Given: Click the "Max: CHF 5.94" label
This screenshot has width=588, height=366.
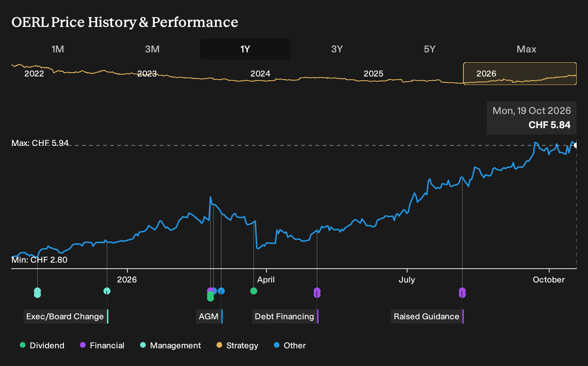Looking at the screenshot, I should point(40,143).
